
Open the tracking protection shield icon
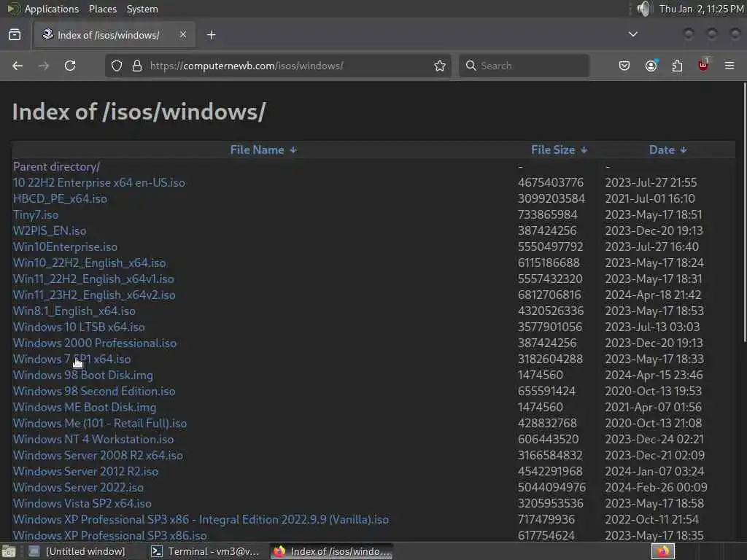[x=117, y=66]
